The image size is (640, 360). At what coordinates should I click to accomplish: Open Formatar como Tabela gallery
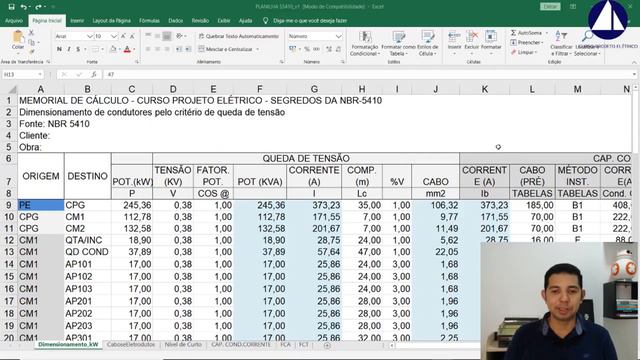tap(397, 43)
